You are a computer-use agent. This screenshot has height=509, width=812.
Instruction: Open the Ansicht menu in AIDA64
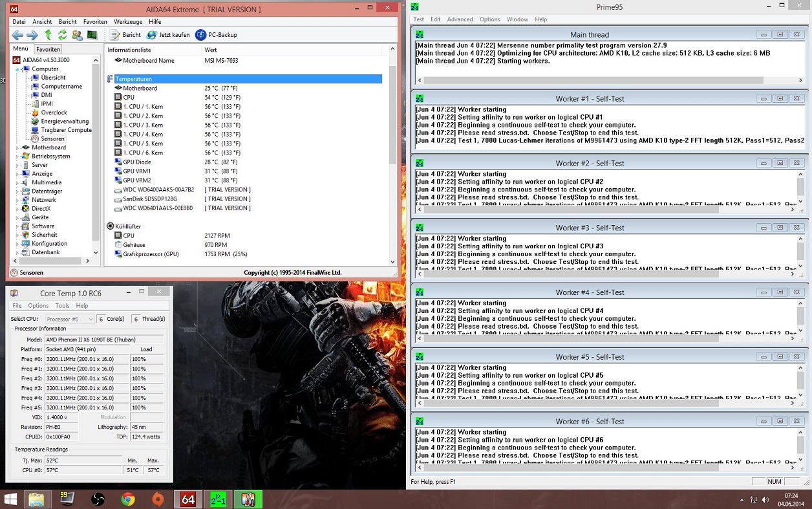coord(42,22)
